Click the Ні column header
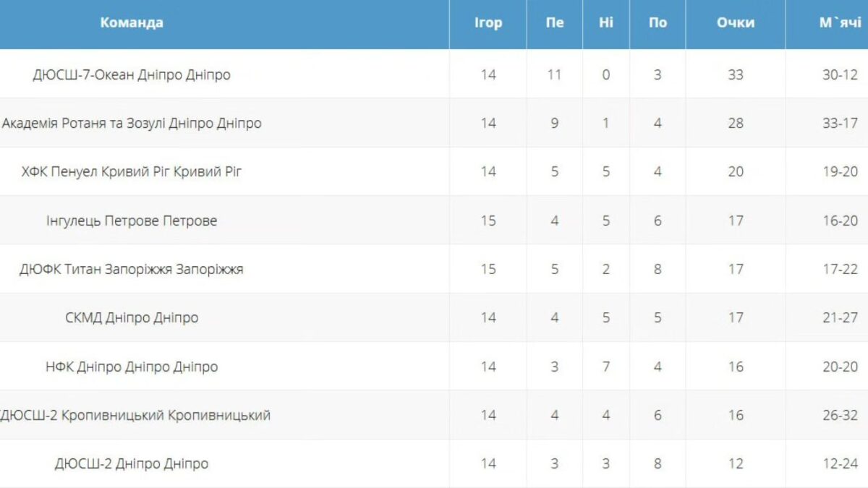 click(606, 23)
